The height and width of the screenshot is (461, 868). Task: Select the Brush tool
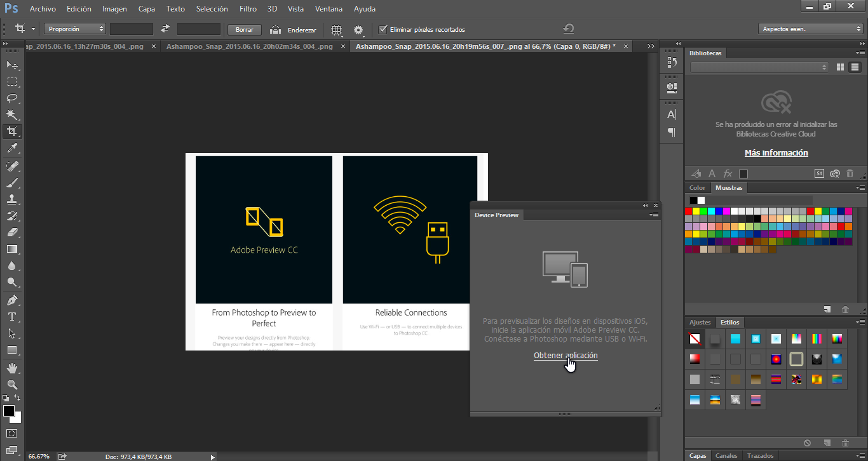tap(12, 183)
